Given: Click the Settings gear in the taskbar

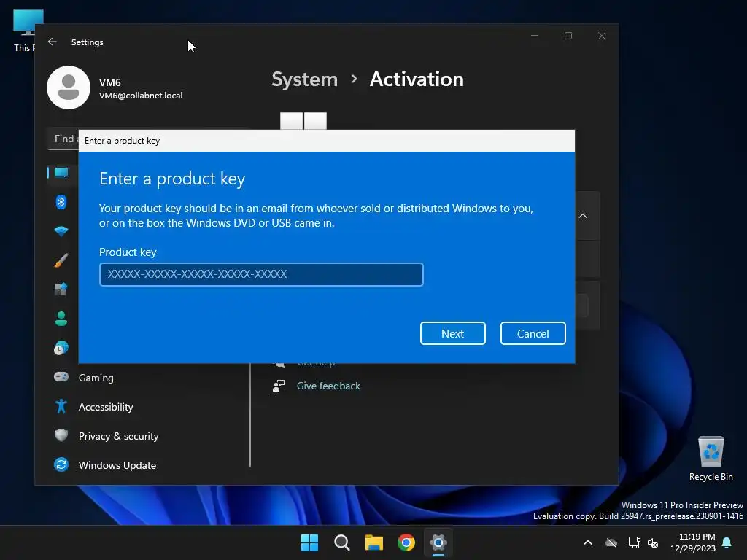Looking at the screenshot, I should pyautogui.click(x=438, y=542).
